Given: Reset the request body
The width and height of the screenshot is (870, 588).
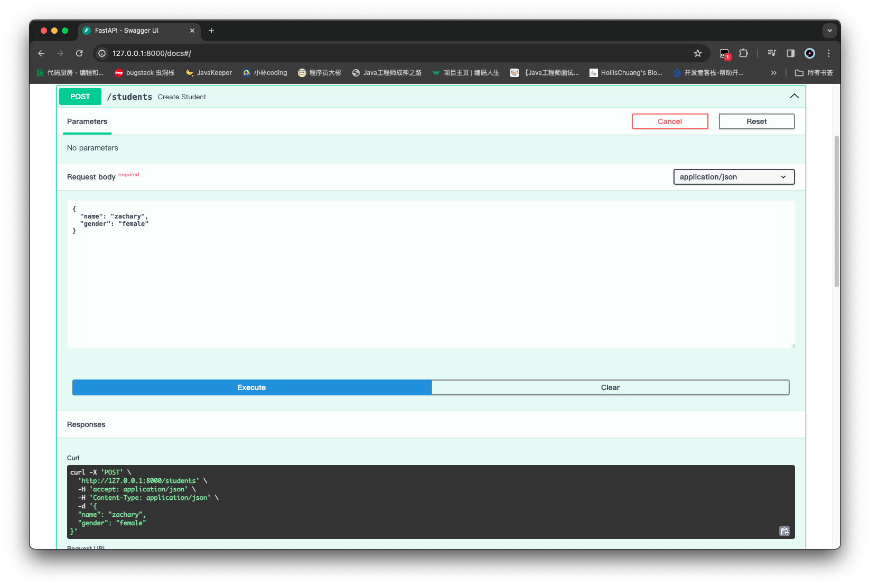Looking at the screenshot, I should [756, 121].
